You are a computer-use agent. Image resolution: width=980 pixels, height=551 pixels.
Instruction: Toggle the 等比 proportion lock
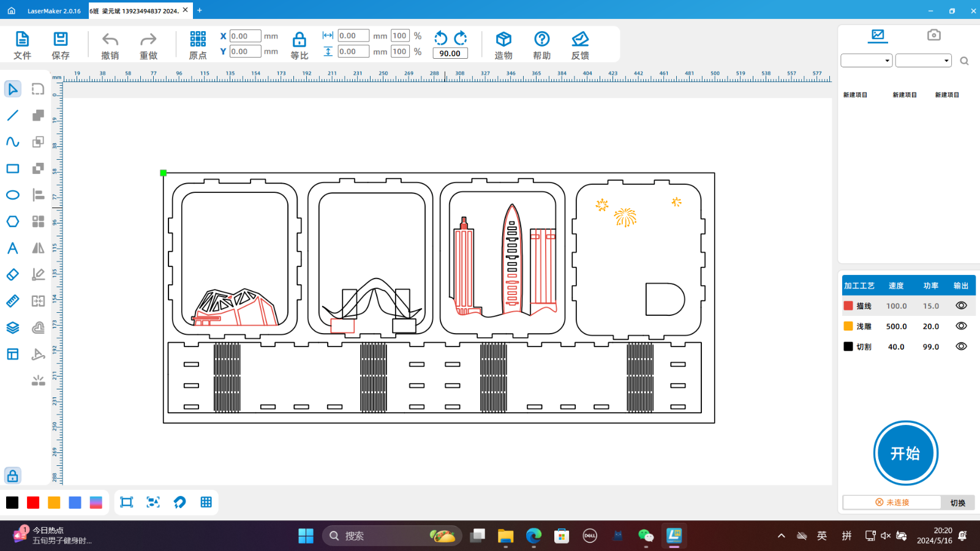[299, 45]
